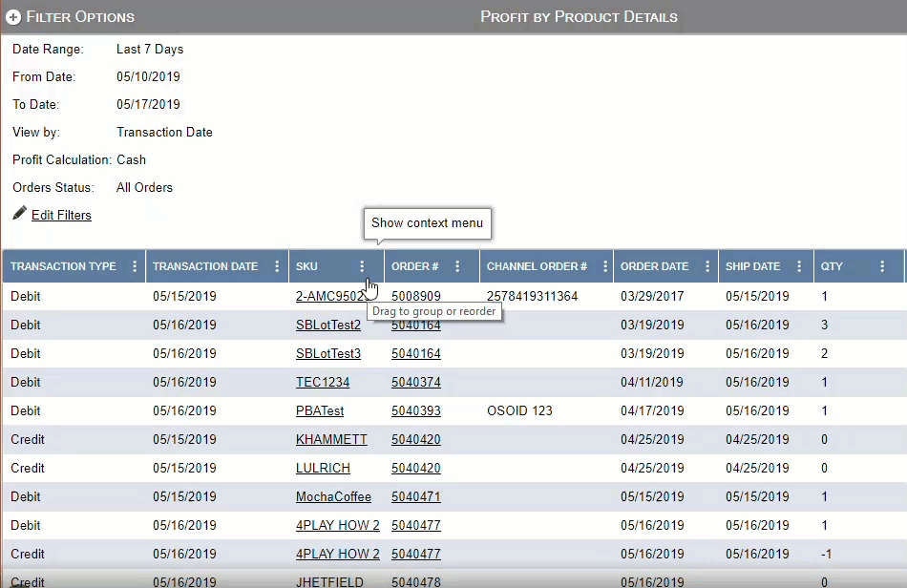The width and height of the screenshot is (907, 588).
Task: Open order number 5040393
Action: [x=415, y=410]
